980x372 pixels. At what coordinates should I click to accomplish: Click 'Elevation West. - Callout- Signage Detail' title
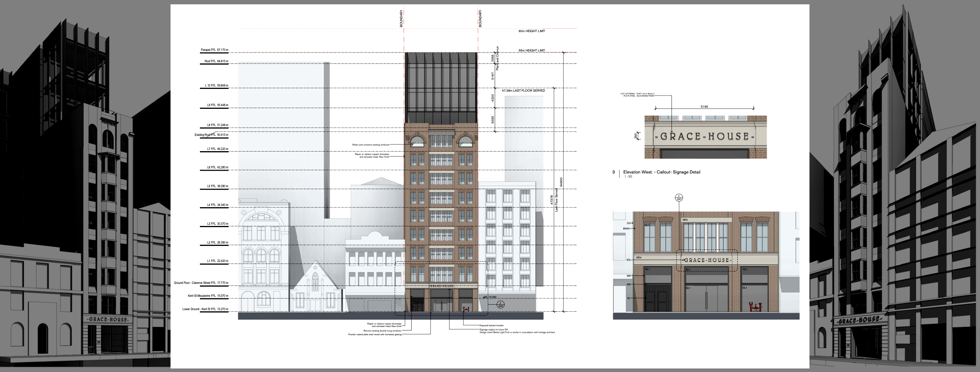(662, 172)
